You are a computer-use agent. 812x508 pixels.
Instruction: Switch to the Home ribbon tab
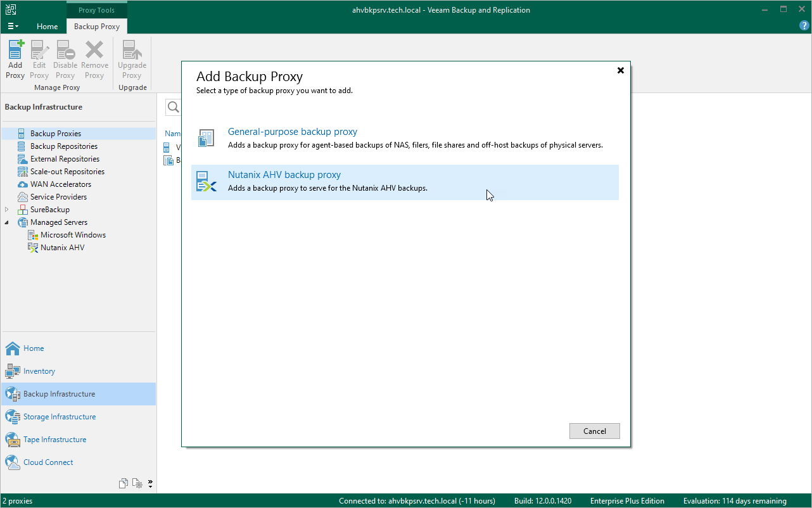[x=47, y=27]
